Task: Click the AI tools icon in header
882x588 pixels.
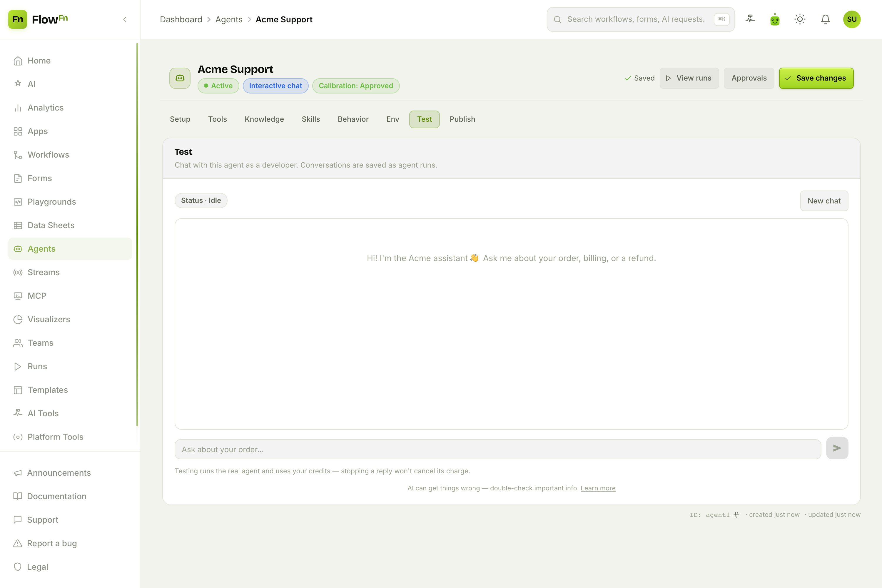Action: tap(750, 19)
